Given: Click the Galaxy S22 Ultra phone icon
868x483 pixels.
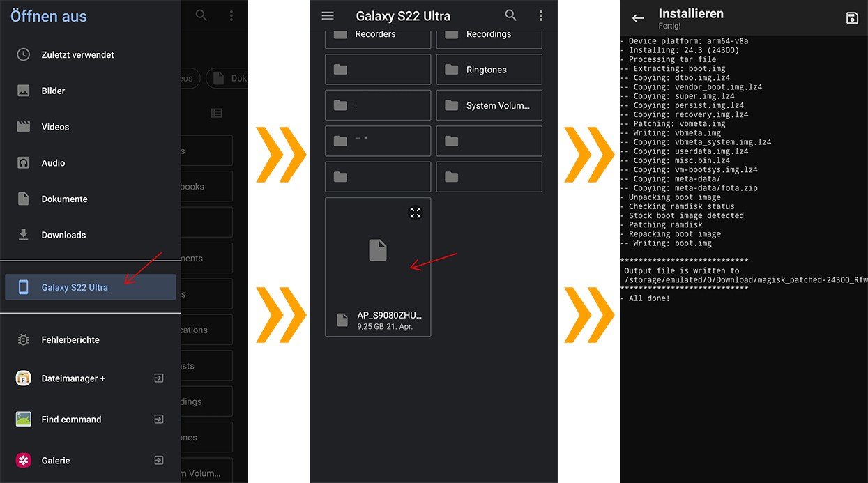Looking at the screenshot, I should (x=24, y=287).
